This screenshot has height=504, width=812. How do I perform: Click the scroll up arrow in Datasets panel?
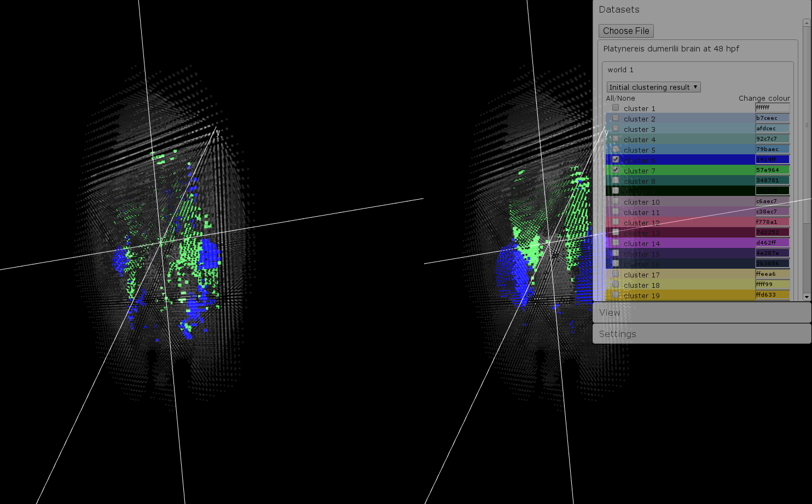click(807, 23)
